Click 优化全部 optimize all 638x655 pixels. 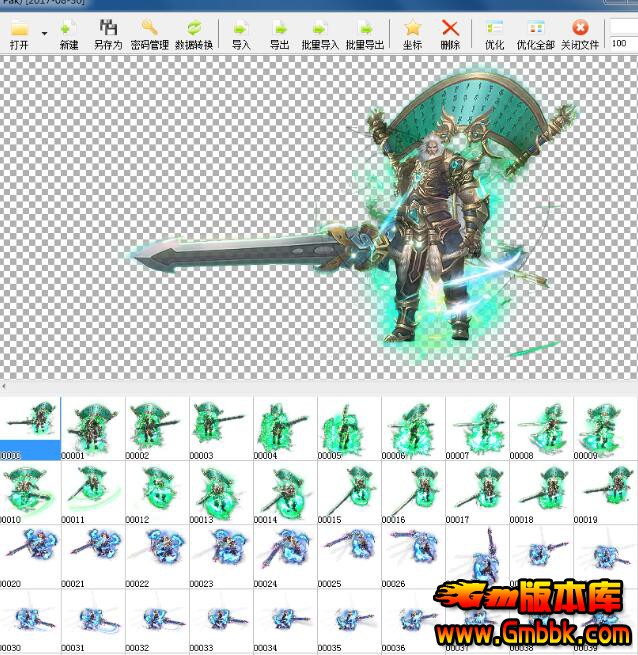[x=535, y=34]
